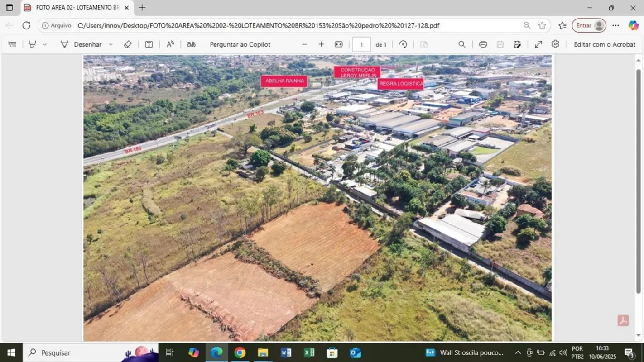Open the address bar zoom icon
Viewport: 644px width, 362px height.
pyautogui.click(x=527, y=25)
